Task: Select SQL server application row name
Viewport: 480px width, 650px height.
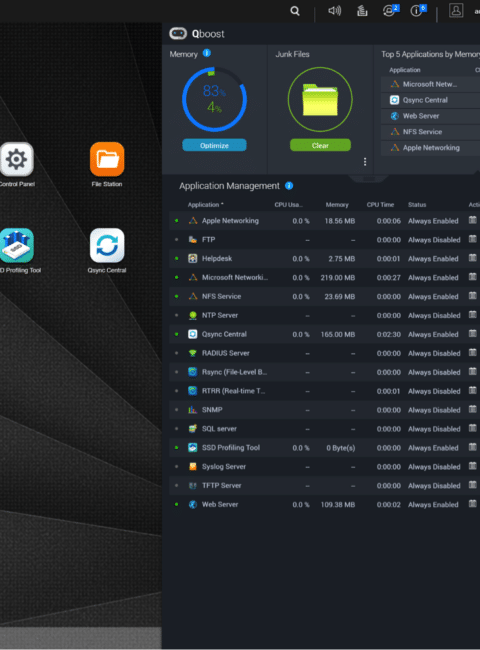Action: coord(219,429)
